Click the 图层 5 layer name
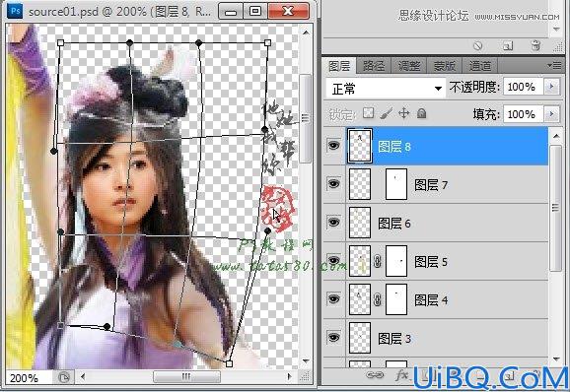Image resolution: width=570 pixels, height=392 pixels. [x=431, y=262]
